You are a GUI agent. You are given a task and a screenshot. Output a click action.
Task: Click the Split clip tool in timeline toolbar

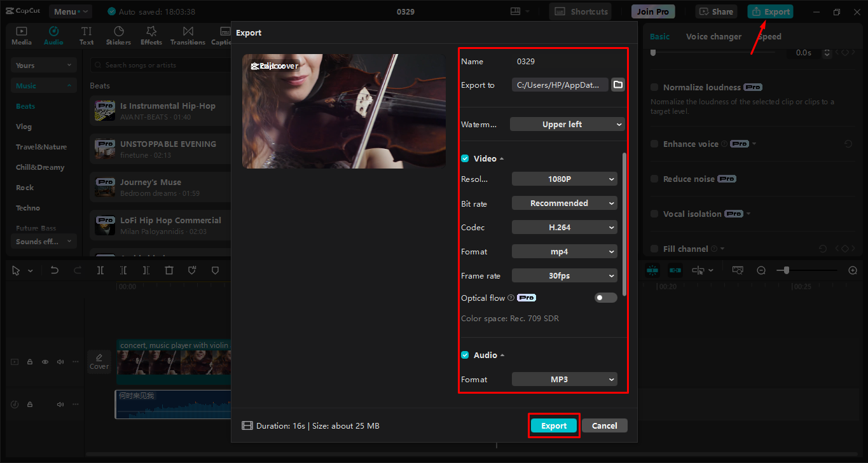point(100,270)
